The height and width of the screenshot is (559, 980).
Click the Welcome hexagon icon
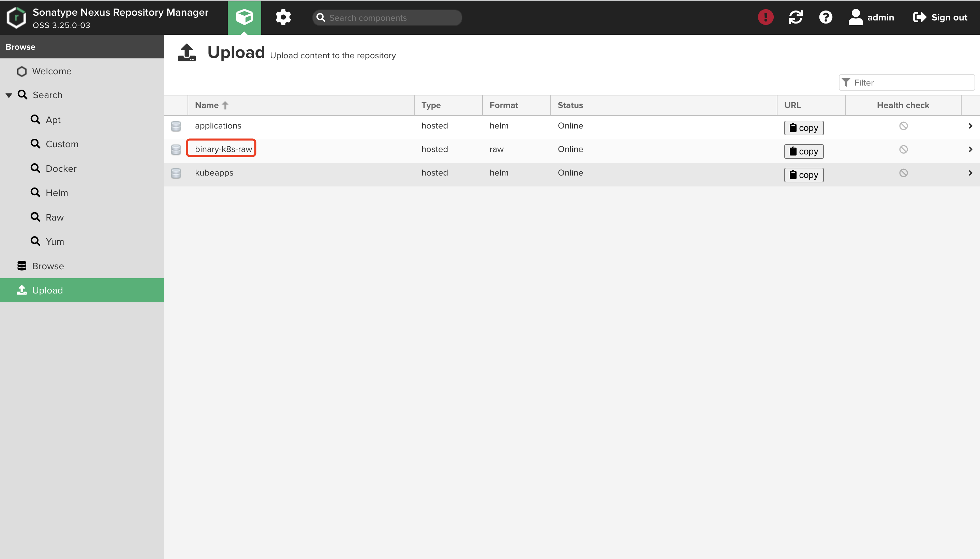coord(22,72)
